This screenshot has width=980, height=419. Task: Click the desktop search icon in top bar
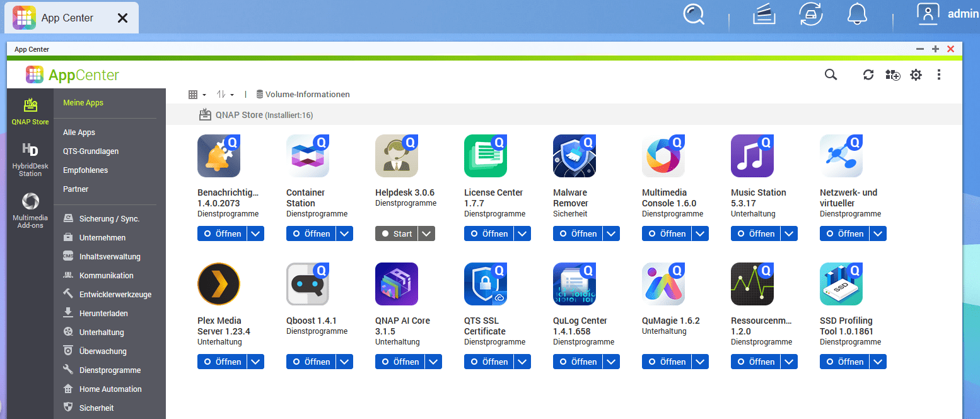click(694, 14)
